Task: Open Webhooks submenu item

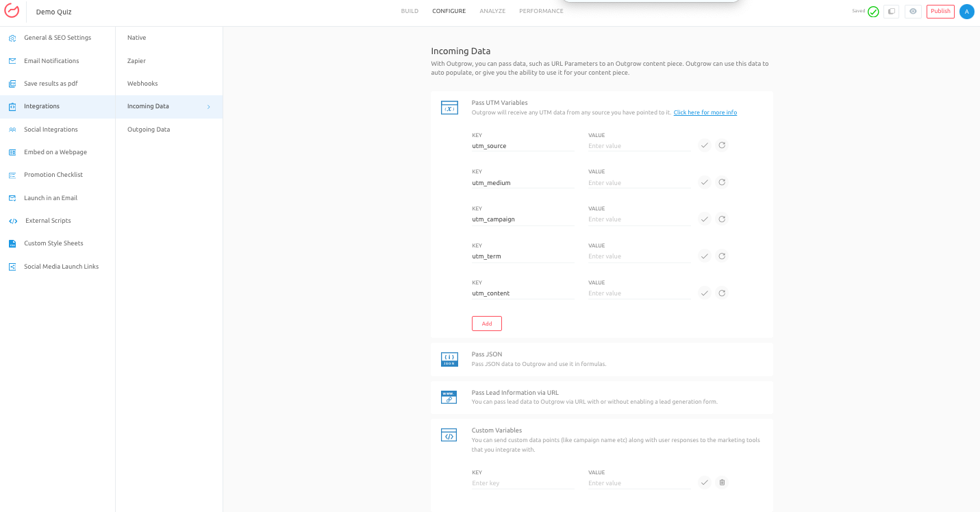Action: (169, 84)
